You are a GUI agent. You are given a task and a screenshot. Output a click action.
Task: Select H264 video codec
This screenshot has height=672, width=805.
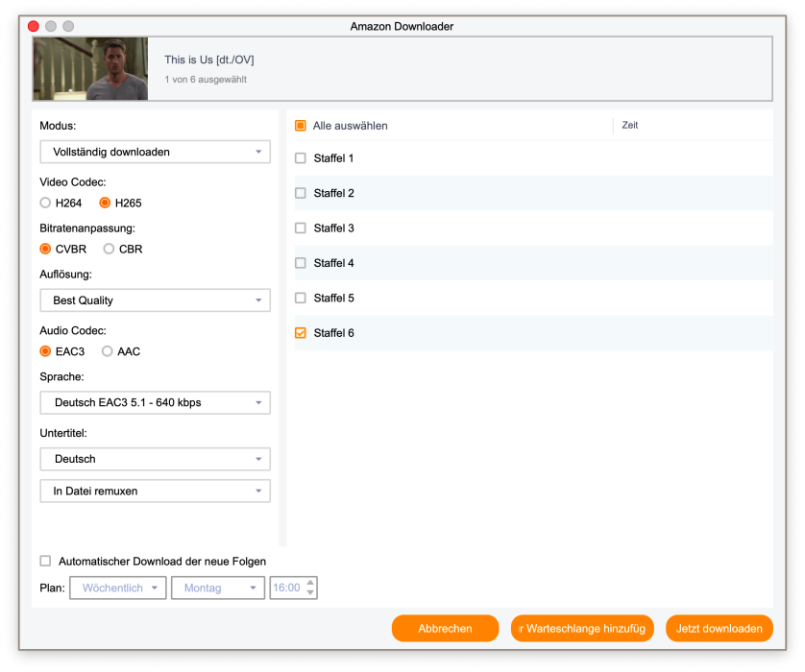[45, 203]
